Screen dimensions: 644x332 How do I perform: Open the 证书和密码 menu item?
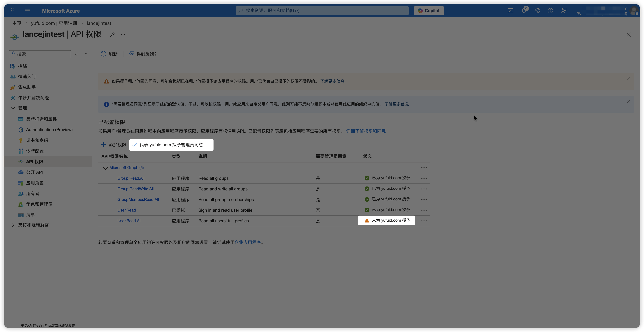click(x=37, y=140)
